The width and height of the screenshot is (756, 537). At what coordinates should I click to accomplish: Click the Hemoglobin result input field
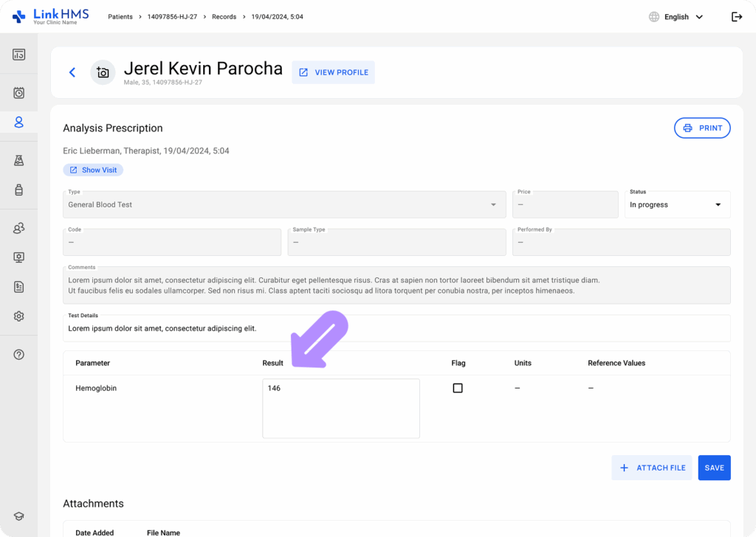pyautogui.click(x=341, y=409)
